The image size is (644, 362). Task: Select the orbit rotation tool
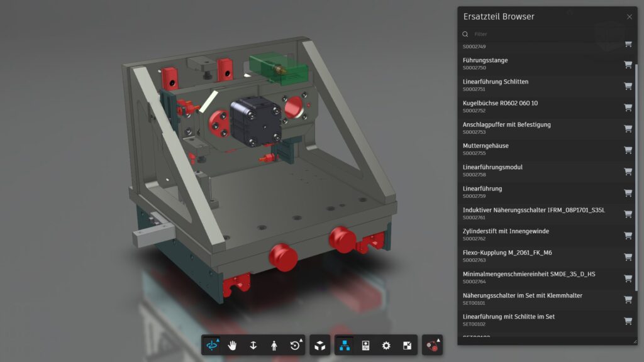pyautogui.click(x=212, y=346)
